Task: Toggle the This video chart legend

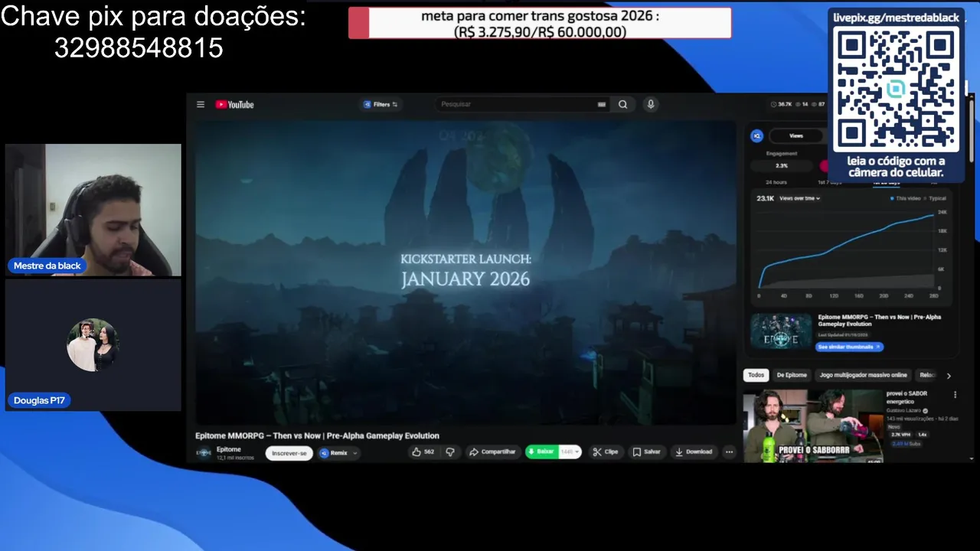Action: point(906,198)
